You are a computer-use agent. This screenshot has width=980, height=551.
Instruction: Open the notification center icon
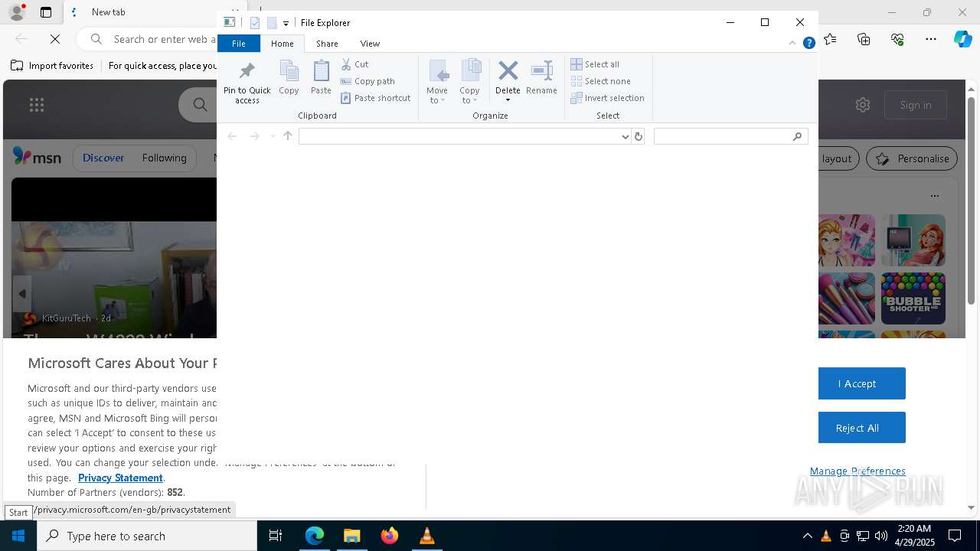[x=955, y=536]
